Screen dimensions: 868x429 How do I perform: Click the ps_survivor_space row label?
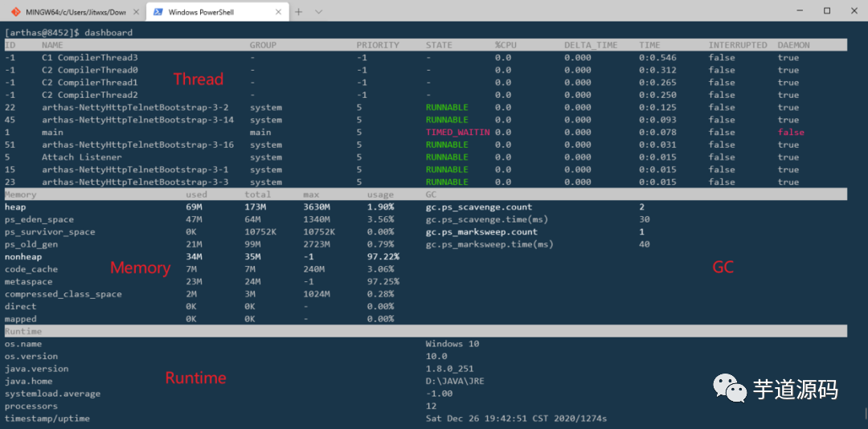pyautogui.click(x=50, y=232)
